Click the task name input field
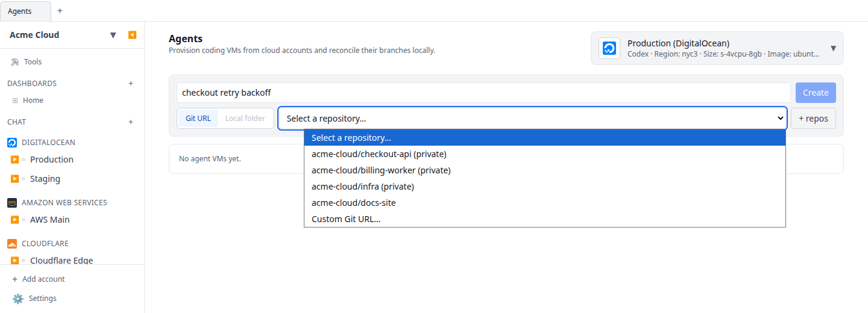This screenshot has width=868, height=313. click(483, 93)
